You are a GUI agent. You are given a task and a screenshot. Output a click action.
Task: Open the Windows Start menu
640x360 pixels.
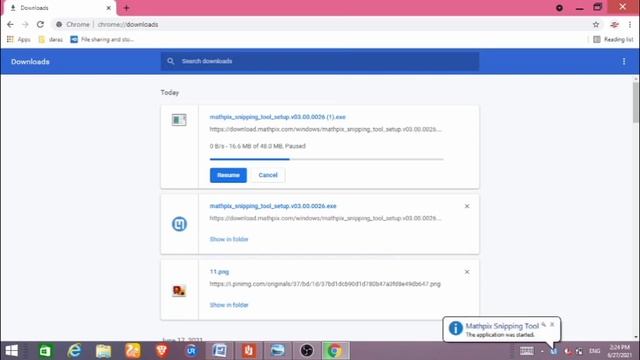(12, 351)
